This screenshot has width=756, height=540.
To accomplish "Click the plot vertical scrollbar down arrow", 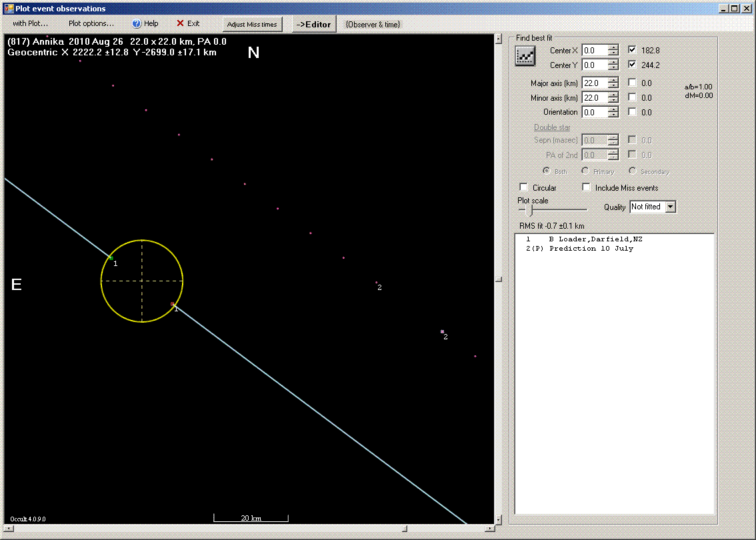I will coord(499,520).
